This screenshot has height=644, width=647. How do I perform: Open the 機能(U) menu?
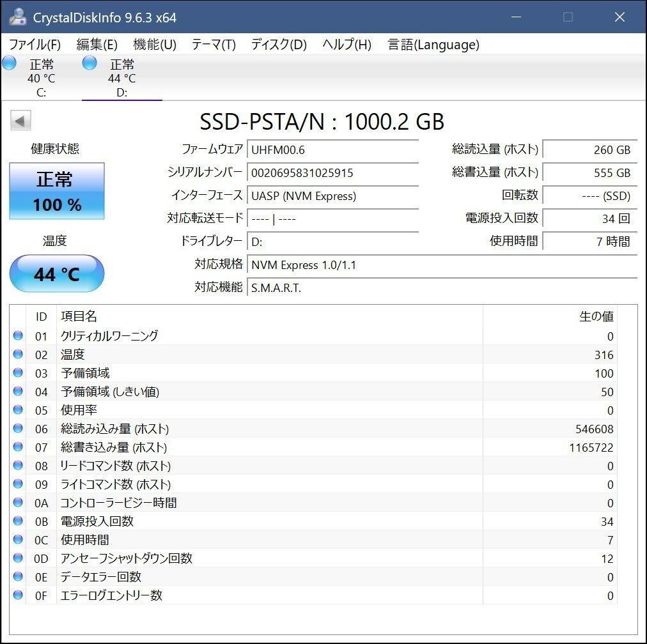(155, 44)
